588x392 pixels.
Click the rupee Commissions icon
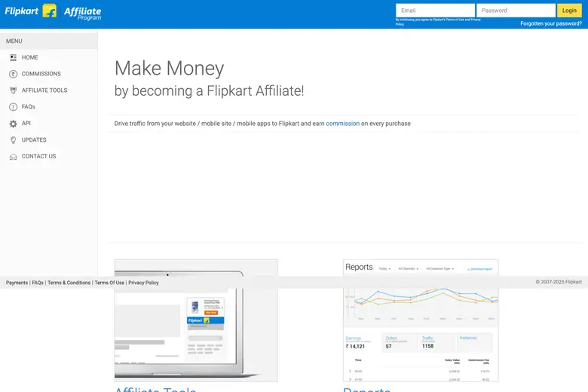13,74
